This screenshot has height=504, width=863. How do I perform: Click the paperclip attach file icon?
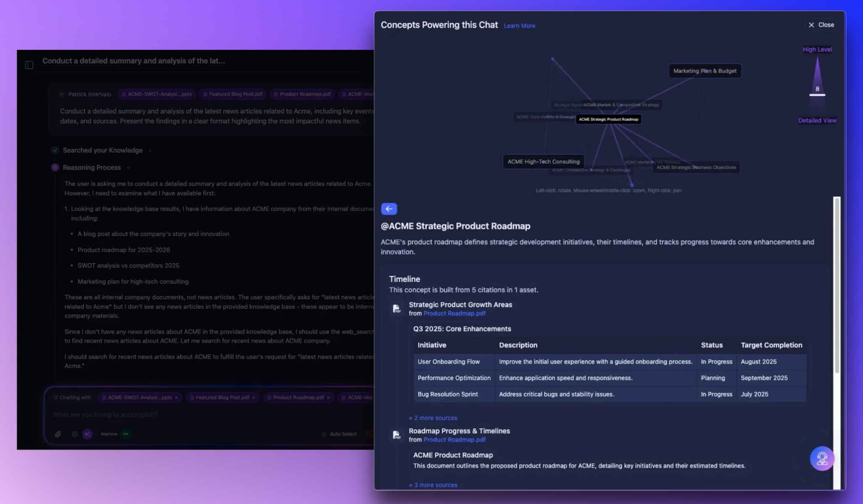(x=58, y=434)
